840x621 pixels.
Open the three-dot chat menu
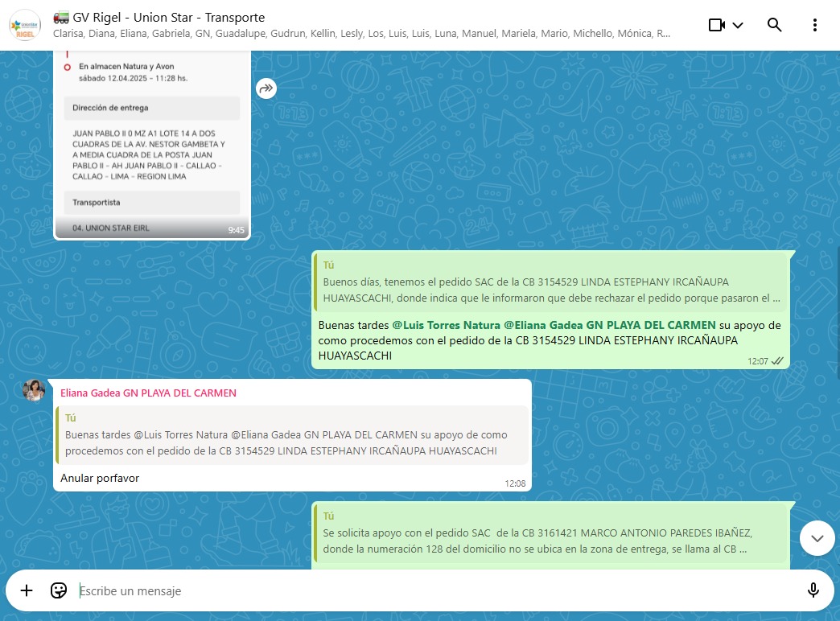tap(815, 25)
